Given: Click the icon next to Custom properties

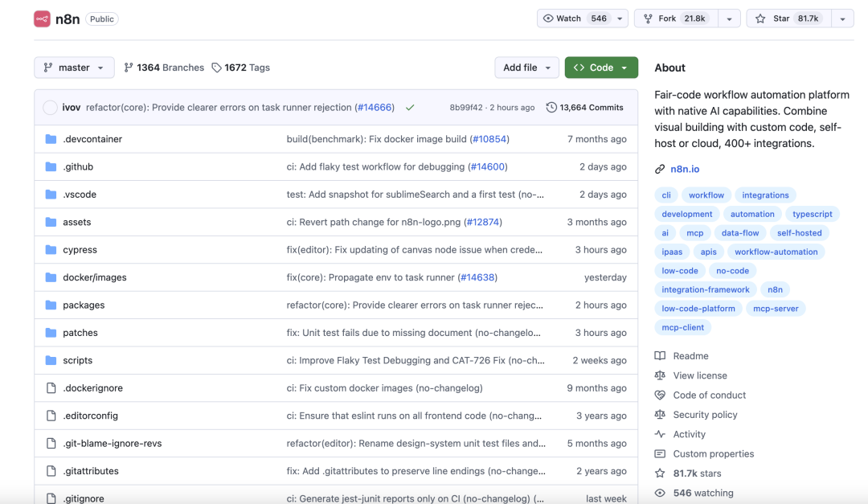Looking at the screenshot, I should click(660, 453).
